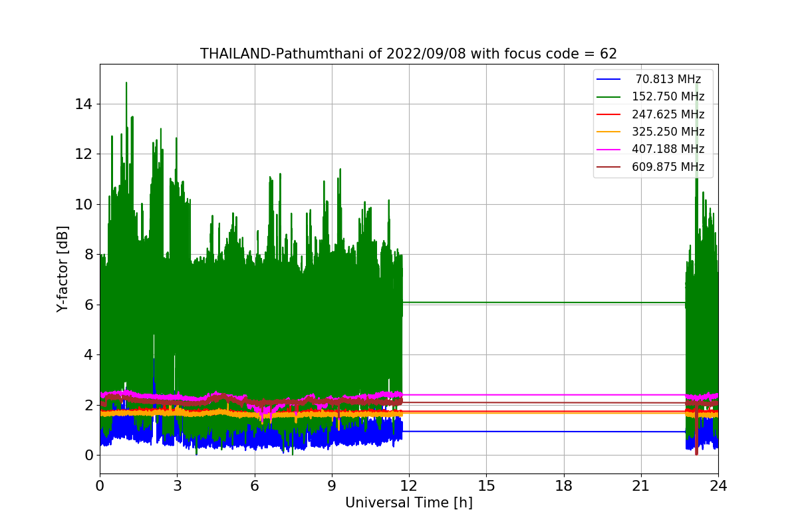The width and height of the screenshot is (798, 532).
Task: Select the 247.625 MHz legend label
Action: 668,114
